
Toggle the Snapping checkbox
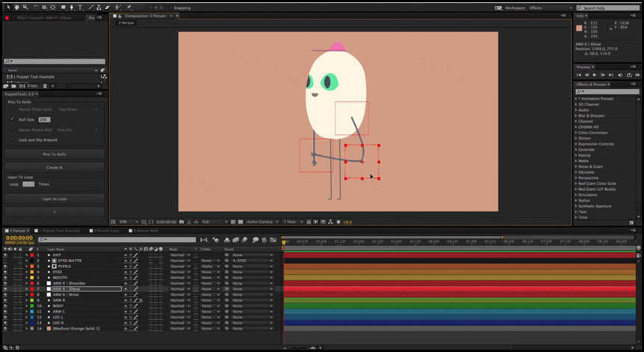point(171,7)
